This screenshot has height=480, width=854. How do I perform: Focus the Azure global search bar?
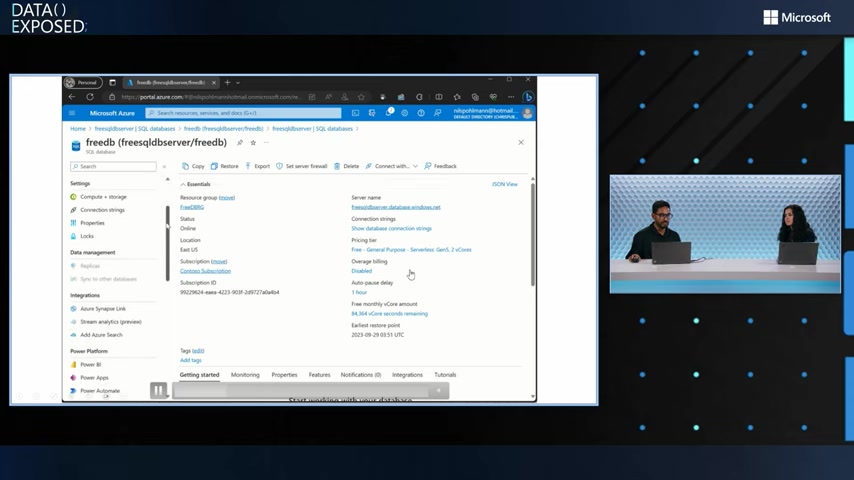click(x=243, y=113)
